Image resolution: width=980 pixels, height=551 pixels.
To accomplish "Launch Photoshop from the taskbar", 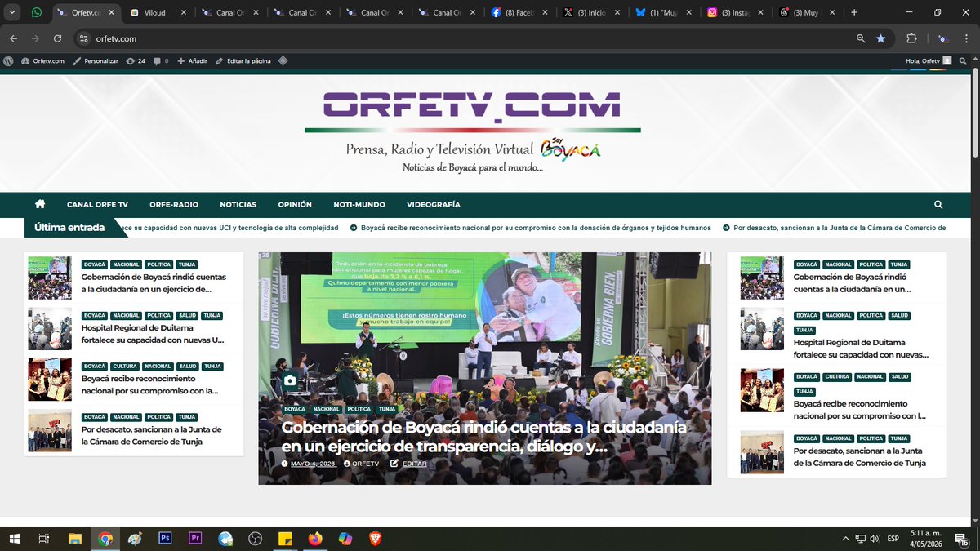I will click(x=165, y=539).
